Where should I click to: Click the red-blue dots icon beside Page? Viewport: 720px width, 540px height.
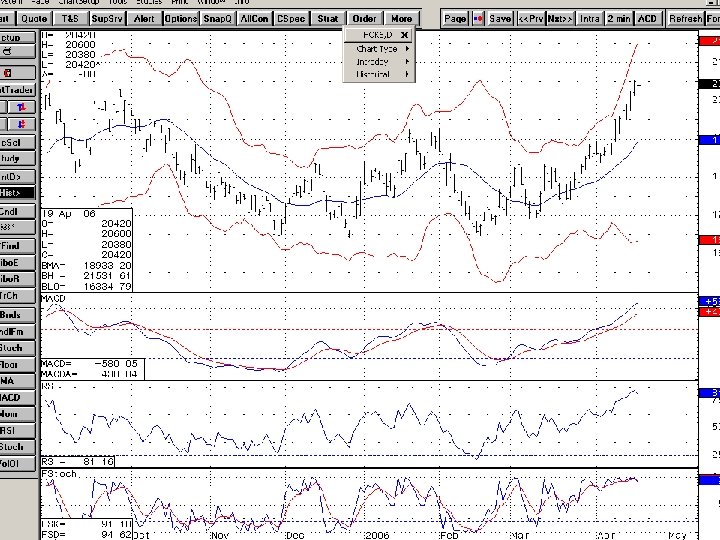point(478,19)
